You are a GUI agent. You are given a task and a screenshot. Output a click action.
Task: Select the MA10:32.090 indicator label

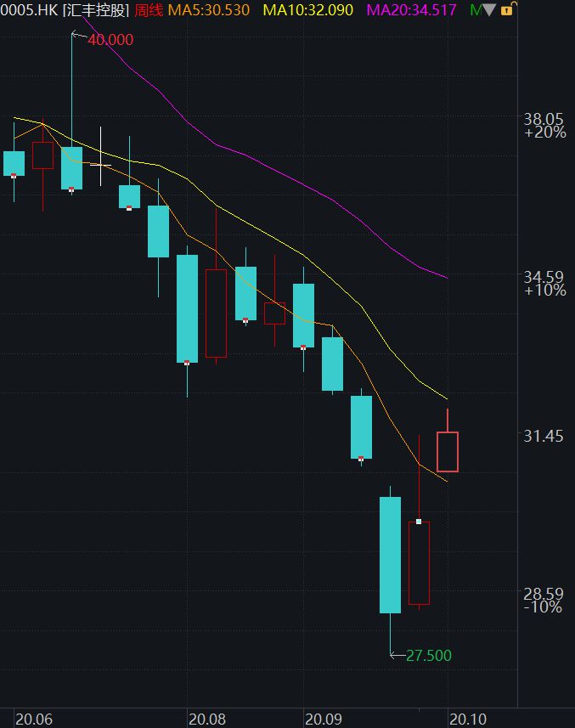coord(307,9)
